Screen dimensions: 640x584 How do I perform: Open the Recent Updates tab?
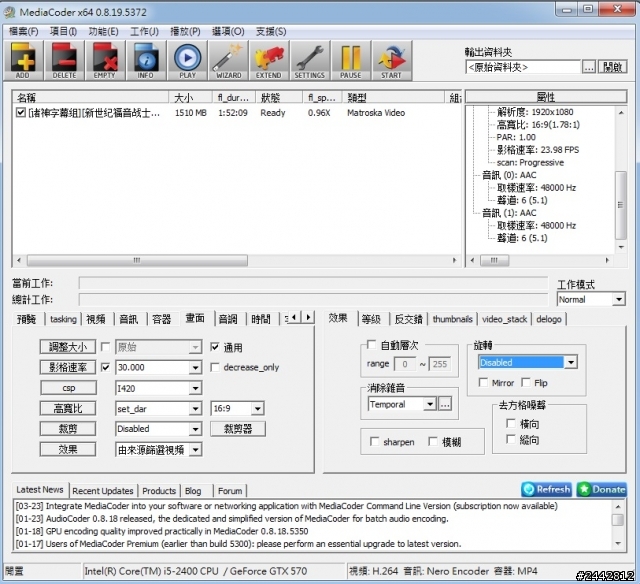(103, 491)
